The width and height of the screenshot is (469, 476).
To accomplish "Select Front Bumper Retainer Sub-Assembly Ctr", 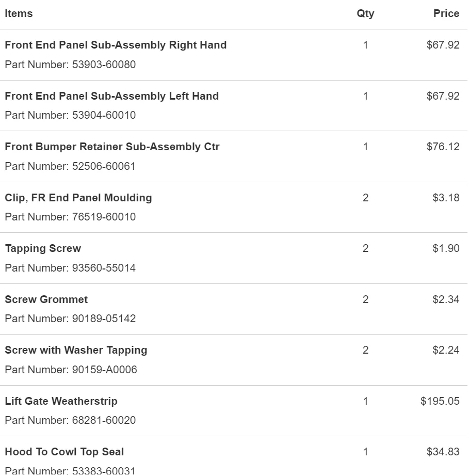I will coord(112,147).
